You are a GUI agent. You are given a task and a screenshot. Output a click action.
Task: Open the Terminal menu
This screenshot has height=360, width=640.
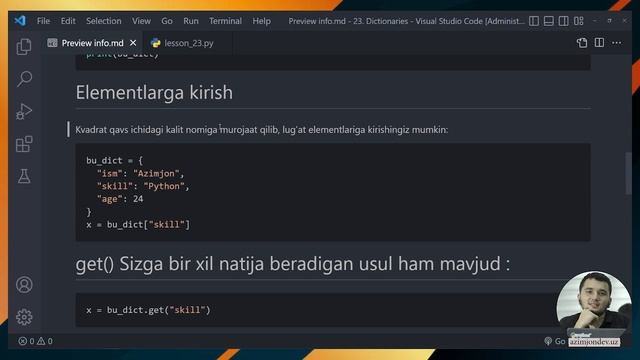coord(225,21)
